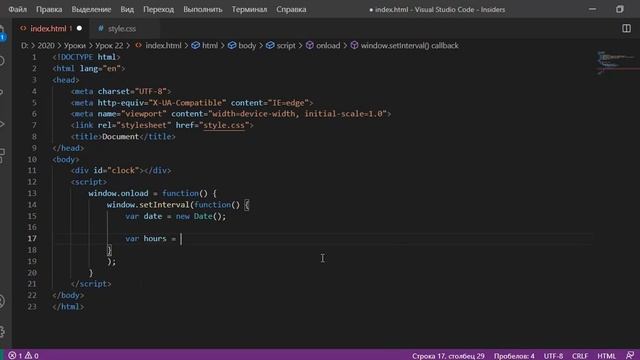
Task: Click the "clock" id value on line 11
Action: tap(123, 171)
